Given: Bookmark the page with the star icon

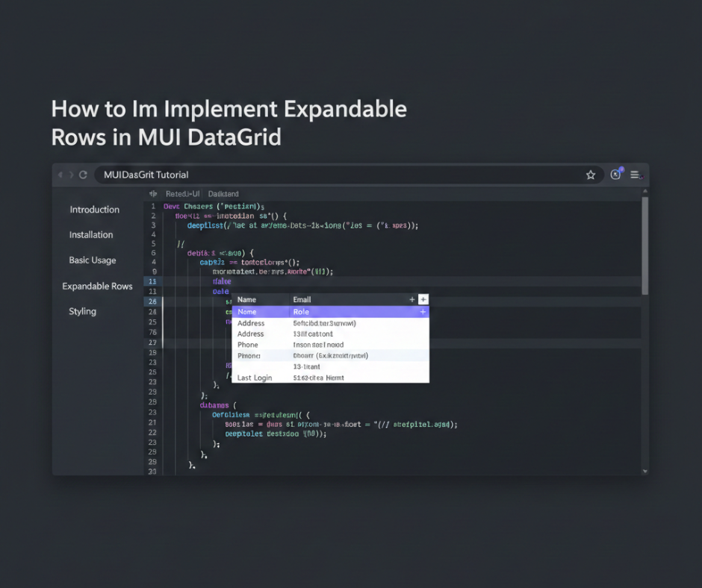Looking at the screenshot, I should point(591,175).
